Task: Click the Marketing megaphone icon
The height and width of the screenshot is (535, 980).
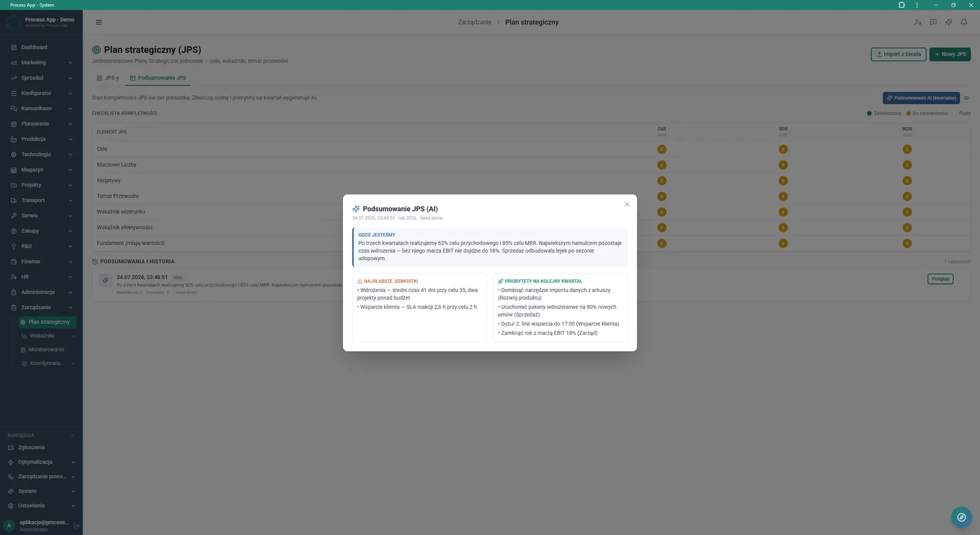Action: (13, 62)
